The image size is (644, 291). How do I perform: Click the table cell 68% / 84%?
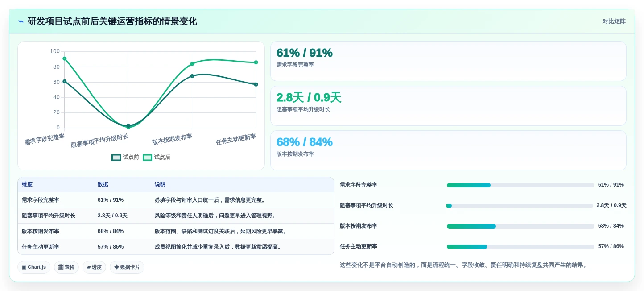(x=111, y=232)
